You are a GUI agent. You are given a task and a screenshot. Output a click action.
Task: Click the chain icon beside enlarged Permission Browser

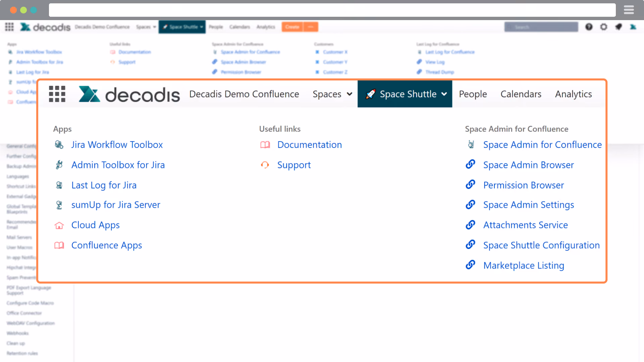tap(471, 184)
